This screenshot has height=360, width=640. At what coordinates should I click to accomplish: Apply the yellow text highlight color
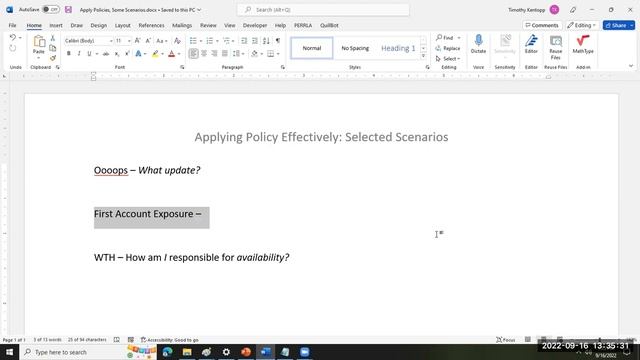coord(155,54)
